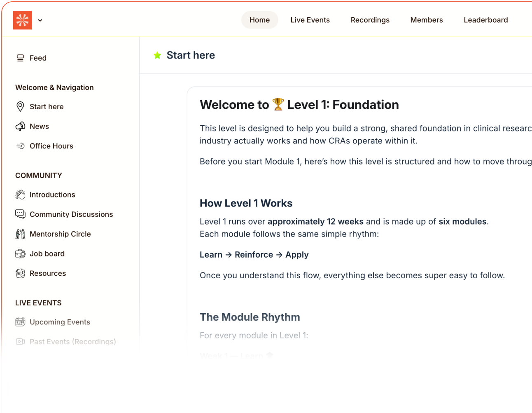Click the text For every module in Level 1:
Screen dimensions: 532x413
(254, 336)
